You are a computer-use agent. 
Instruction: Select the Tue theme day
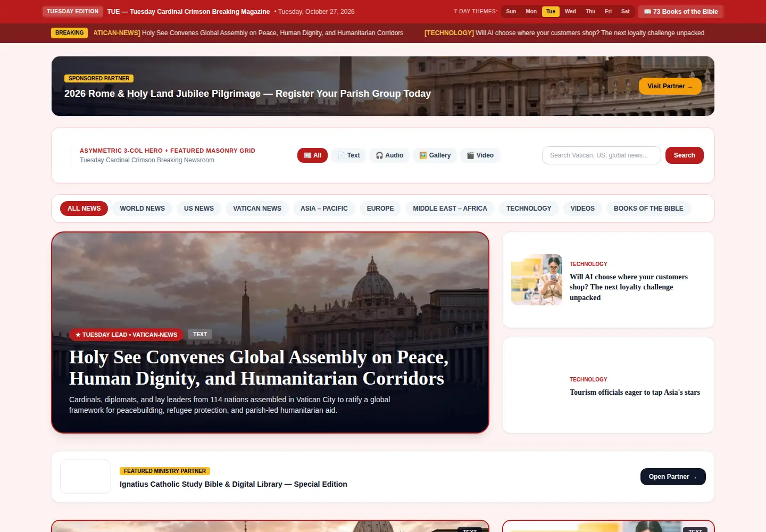pos(551,12)
